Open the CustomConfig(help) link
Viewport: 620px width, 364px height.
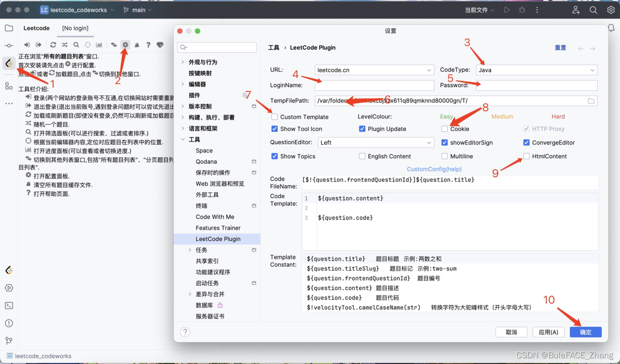click(434, 169)
